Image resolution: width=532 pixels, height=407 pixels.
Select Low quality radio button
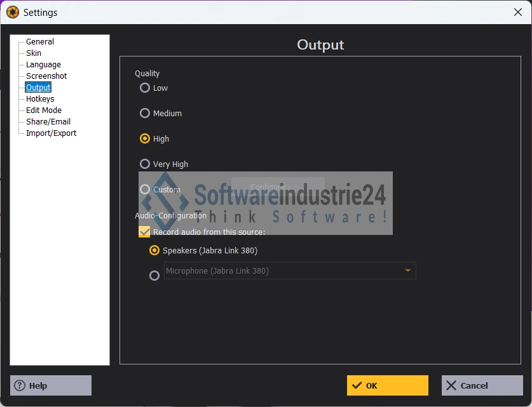click(145, 88)
